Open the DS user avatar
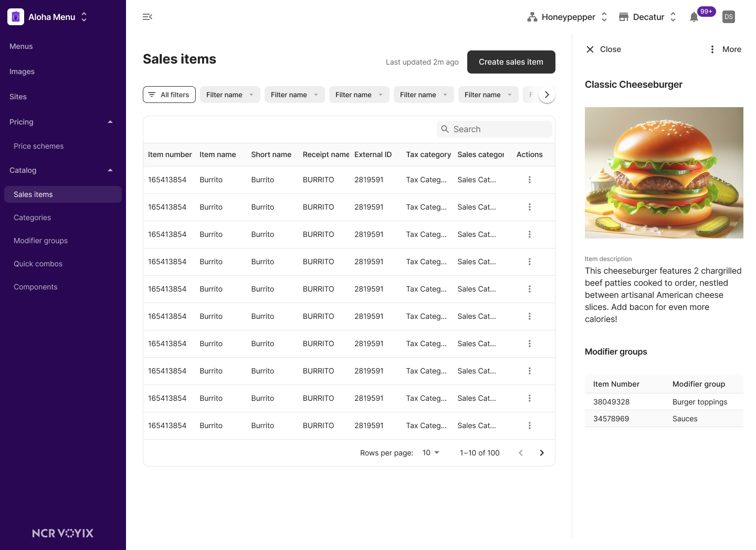Viewport: 756px width, 550px height. (x=728, y=17)
